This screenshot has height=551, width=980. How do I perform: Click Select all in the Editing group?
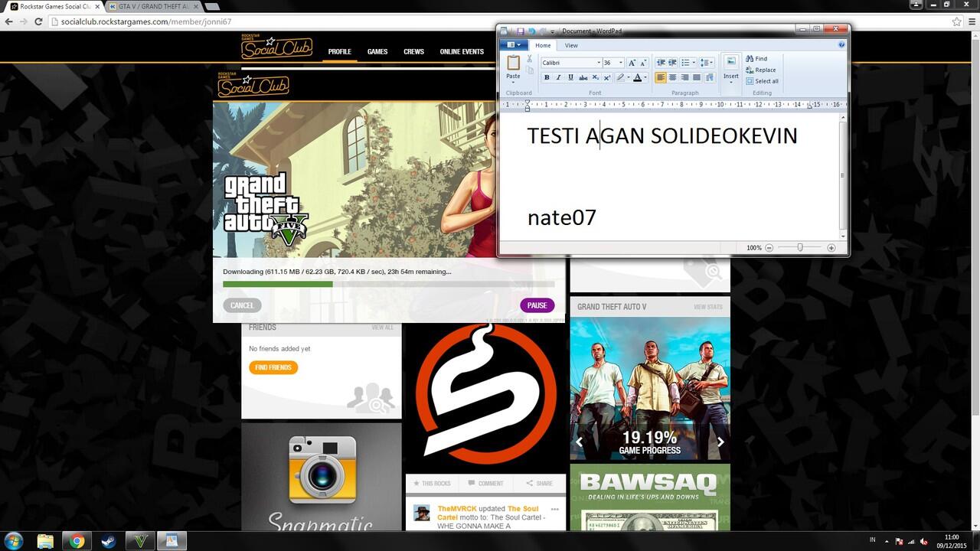click(x=762, y=81)
